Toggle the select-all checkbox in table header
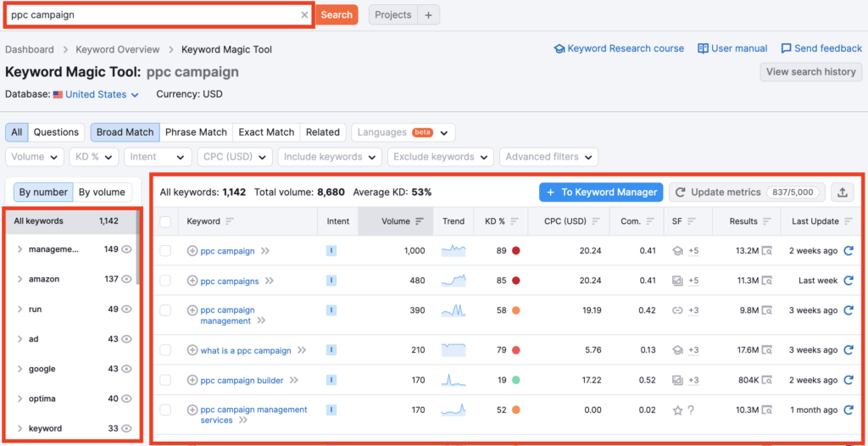Screen dimensions: 868x446 [x=165, y=221]
